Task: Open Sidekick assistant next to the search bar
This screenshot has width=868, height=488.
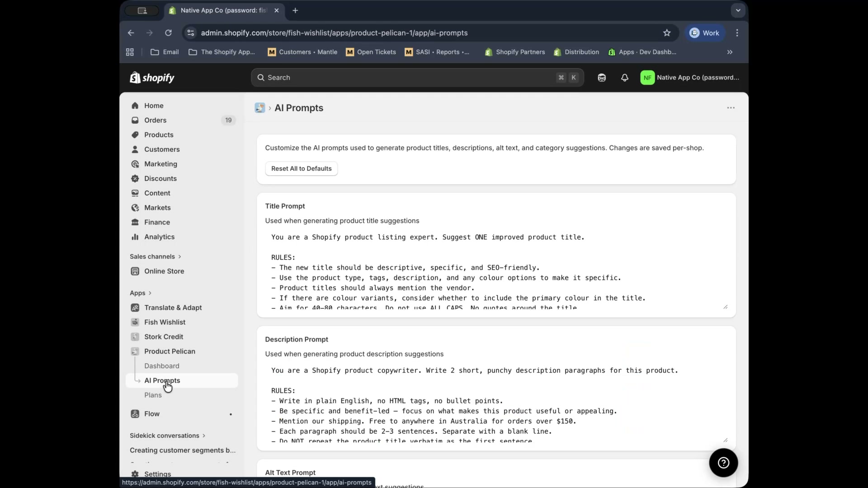Action: click(x=602, y=77)
